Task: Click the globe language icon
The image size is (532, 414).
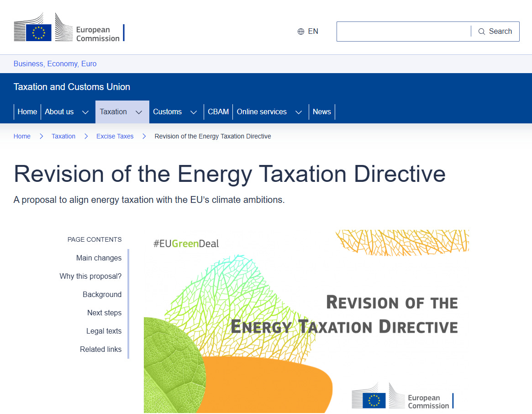Action: point(301,32)
